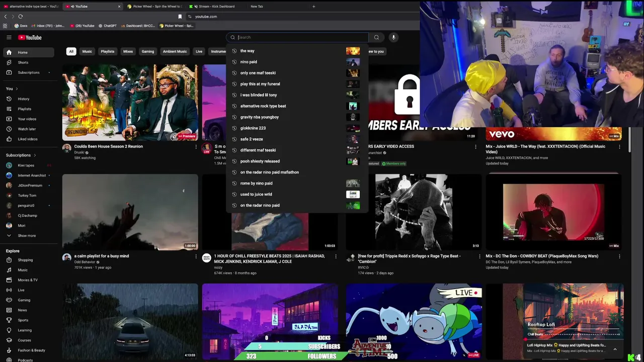Screen dimensions: 644x362
Task: Open options for Trippie Redd type beat
Action: [479, 256]
